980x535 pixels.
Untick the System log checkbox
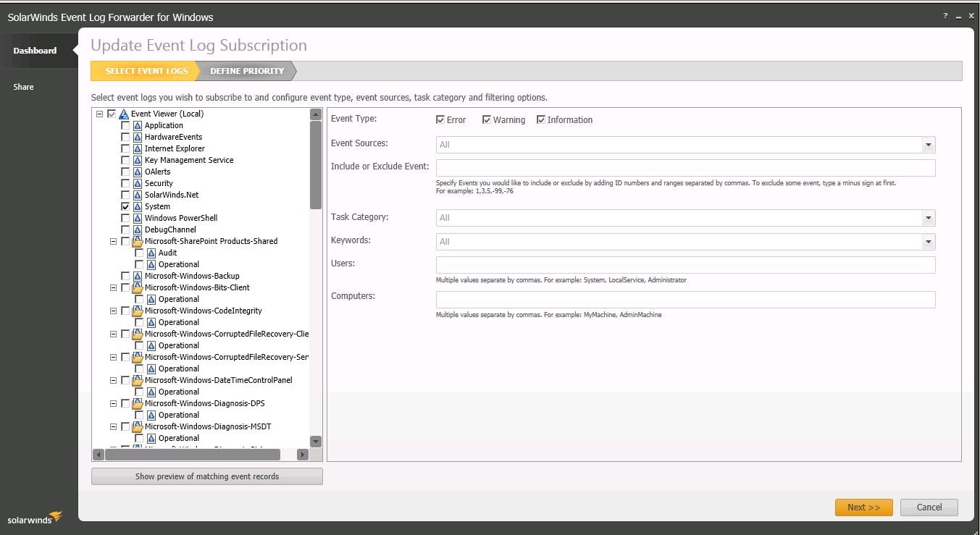pyautogui.click(x=125, y=206)
